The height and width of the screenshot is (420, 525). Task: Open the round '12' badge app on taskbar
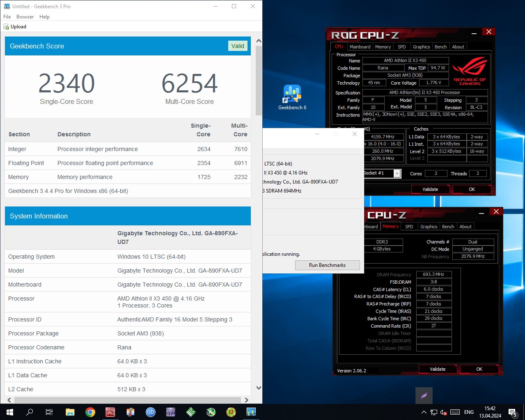(231, 412)
